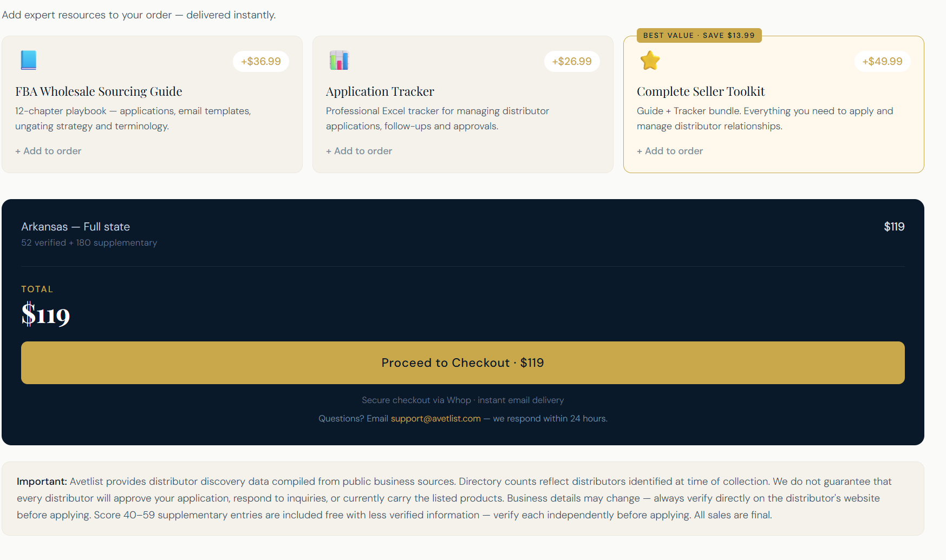Select the Complete Seller Toolkit title
The image size is (946, 560).
click(701, 91)
